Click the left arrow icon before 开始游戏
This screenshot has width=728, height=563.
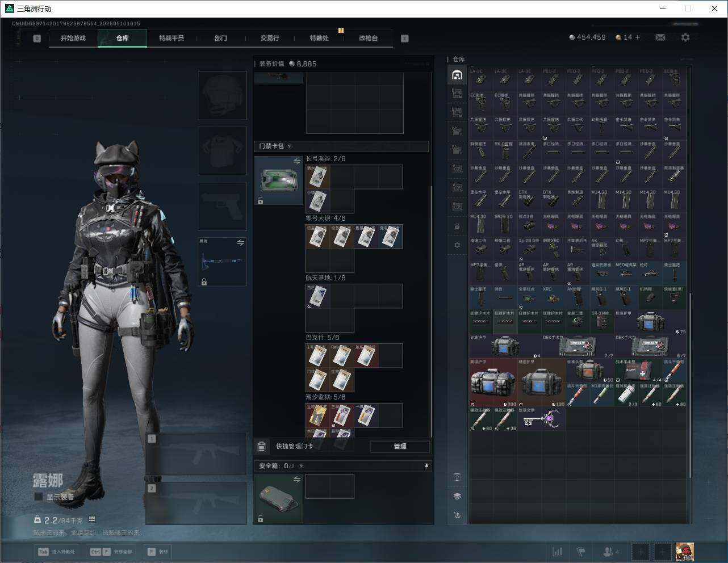[x=37, y=39]
